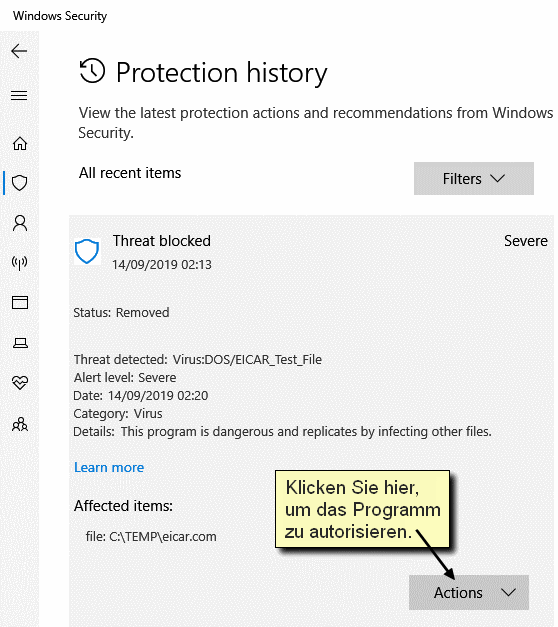Open Device performance & health icon
The height and width of the screenshot is (627, 558).
(x=20, y=383)
